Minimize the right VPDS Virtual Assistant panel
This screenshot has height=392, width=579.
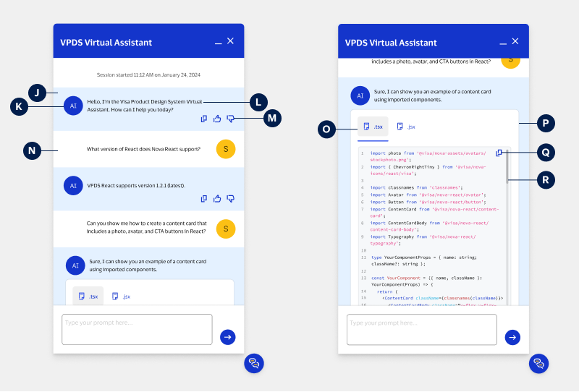pos(503,43)
